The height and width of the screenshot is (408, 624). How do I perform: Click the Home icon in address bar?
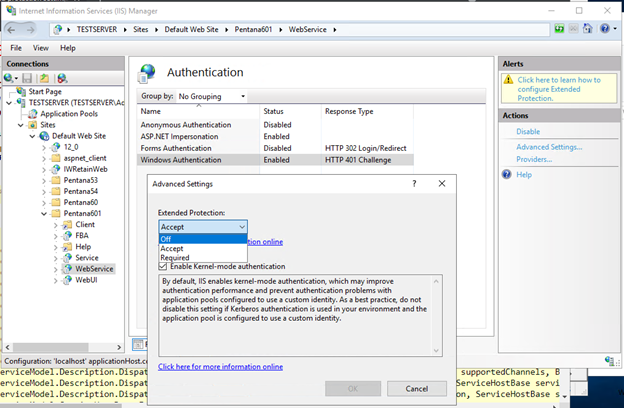pos(587,29)
